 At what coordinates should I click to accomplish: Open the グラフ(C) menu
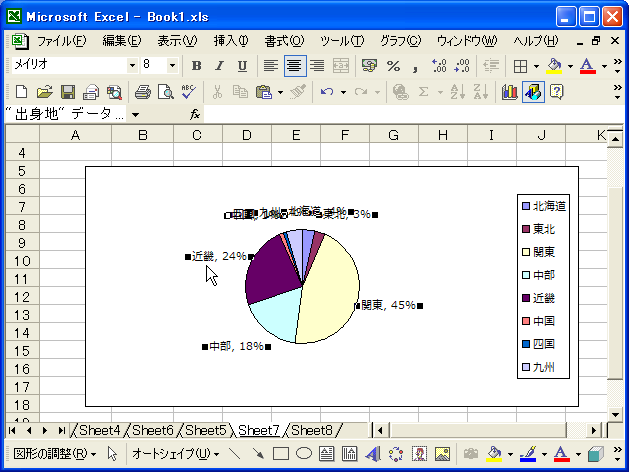coord(400,41)
